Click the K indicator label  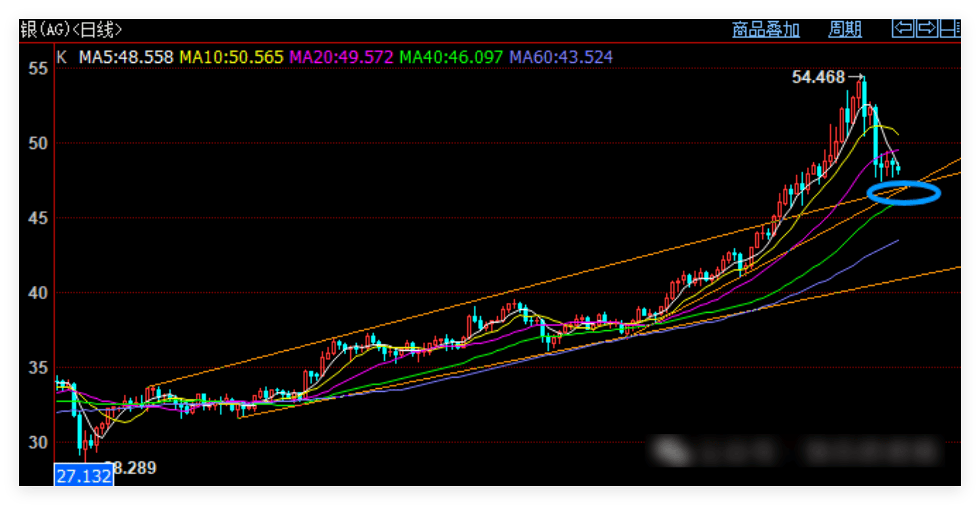tap(61, 57)
